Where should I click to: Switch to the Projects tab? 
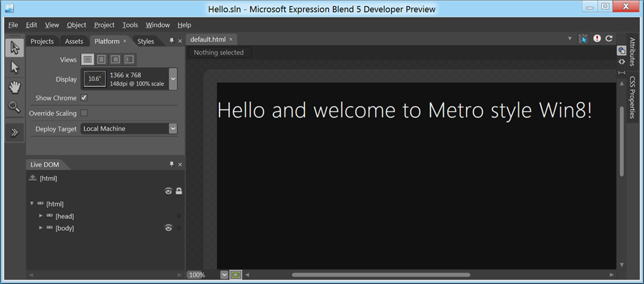(x=42, y=41)
